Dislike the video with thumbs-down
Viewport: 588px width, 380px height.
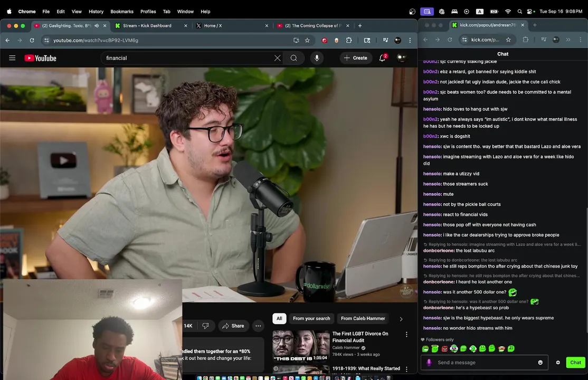[x=205, y=326]
